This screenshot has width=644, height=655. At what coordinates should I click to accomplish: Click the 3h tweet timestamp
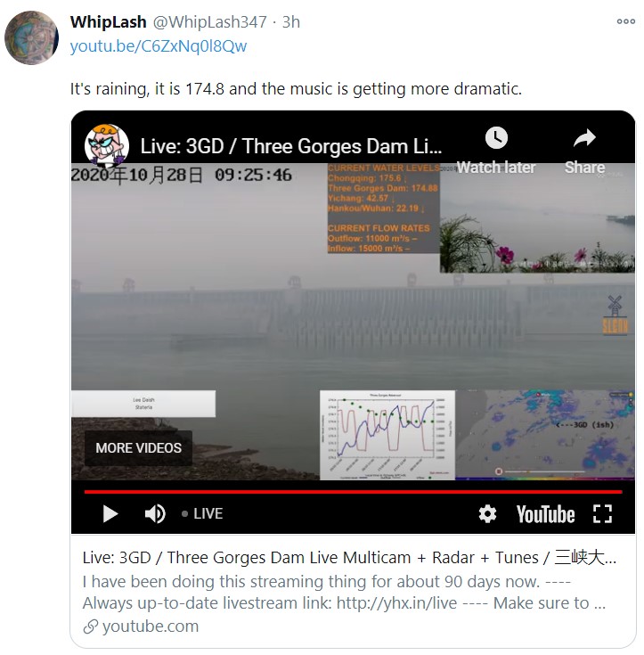click(291, 21)
